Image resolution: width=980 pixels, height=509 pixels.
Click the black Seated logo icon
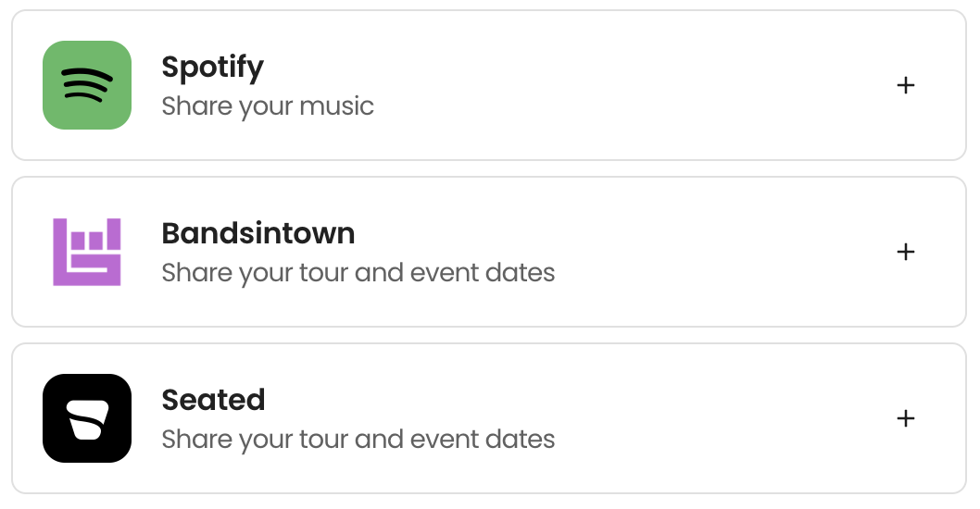tap(87, 418)
